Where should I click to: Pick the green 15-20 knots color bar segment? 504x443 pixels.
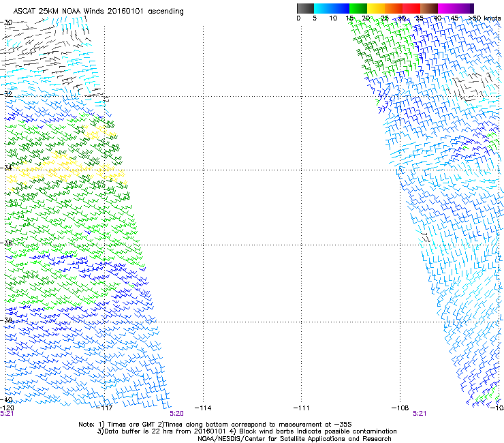pyautogui.click(x=358, y=8)
